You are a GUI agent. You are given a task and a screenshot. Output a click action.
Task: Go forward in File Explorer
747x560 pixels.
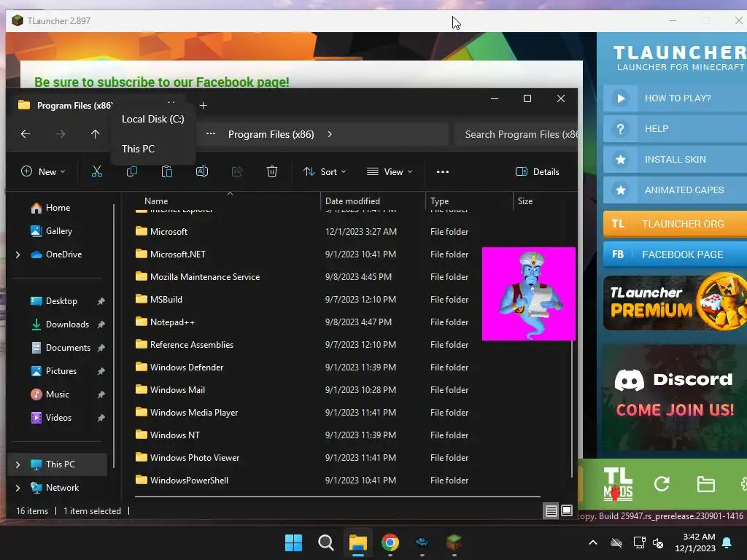click(61, 134)
